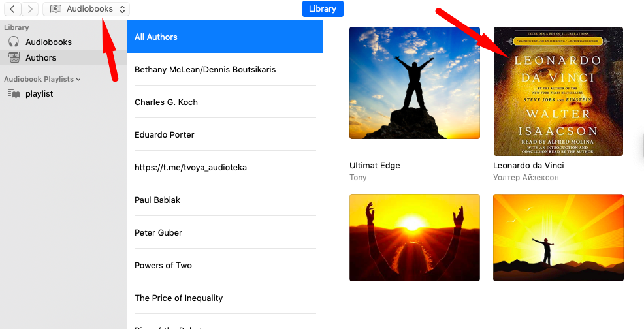644x329 pixels.
Task: Open the Leonardo da Vinci cover artwork
Action: pos(558,91)
